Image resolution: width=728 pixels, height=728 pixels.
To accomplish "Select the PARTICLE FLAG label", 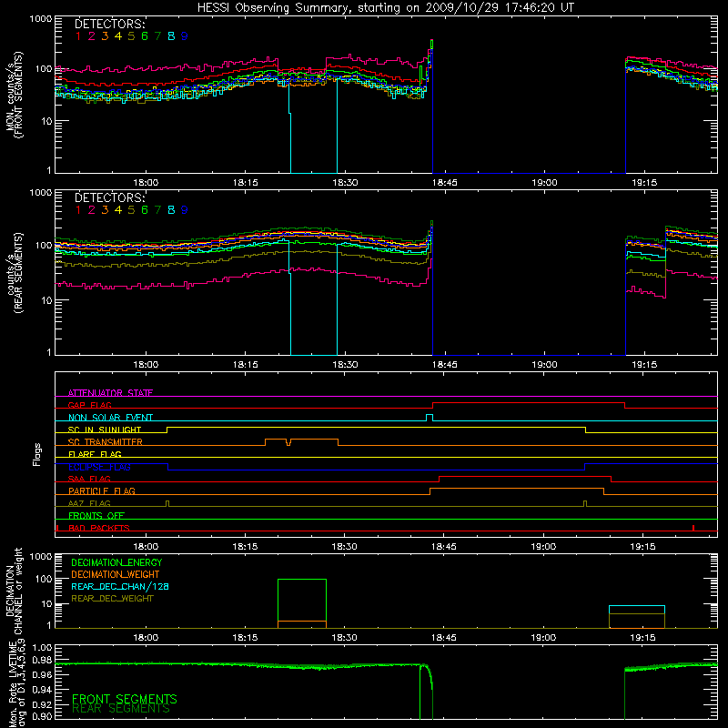I will click(x=102, y=490).
